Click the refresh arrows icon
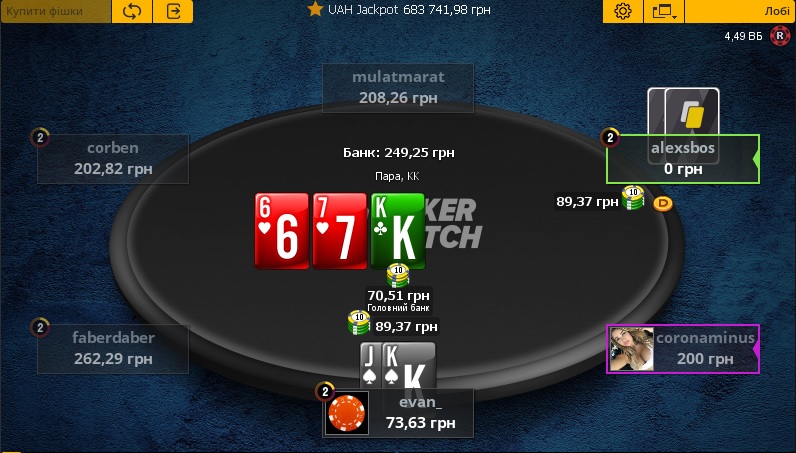796x453 pixels. (131, 11)
